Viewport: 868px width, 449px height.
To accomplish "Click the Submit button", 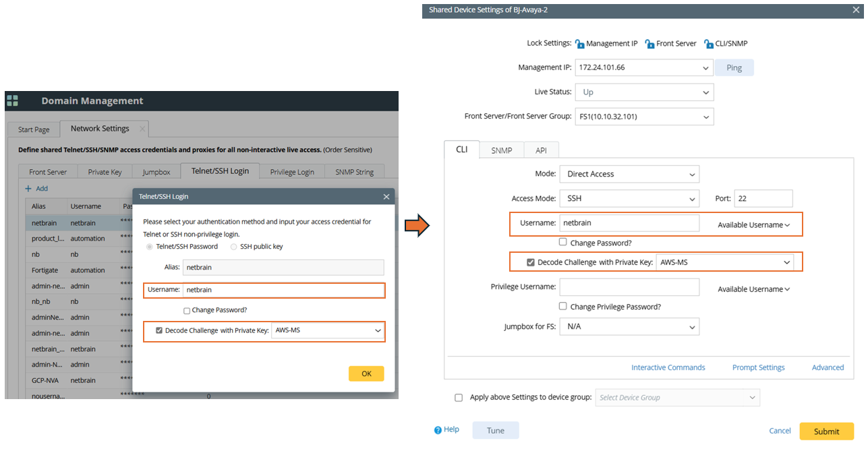I will click(826, 431).
